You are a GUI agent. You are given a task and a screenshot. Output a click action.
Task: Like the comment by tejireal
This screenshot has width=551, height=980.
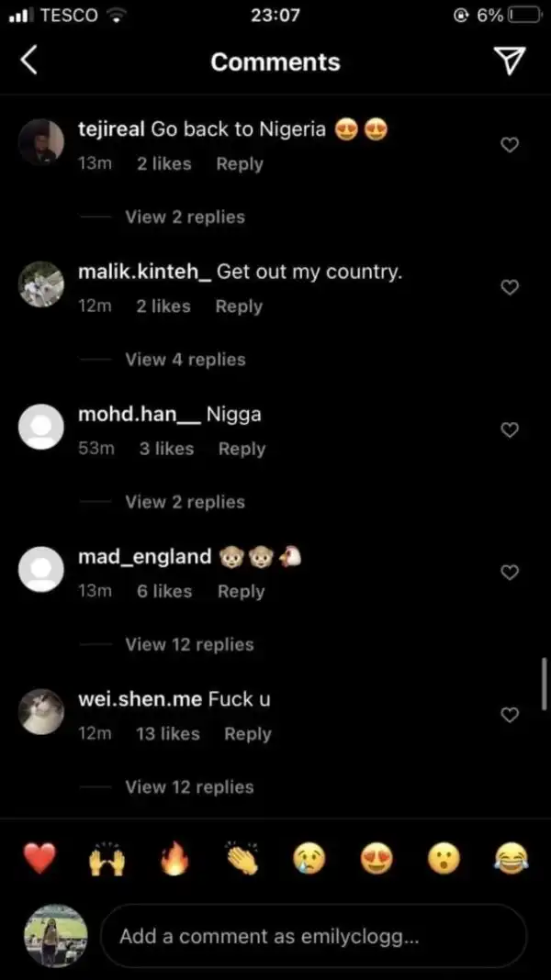pos(511,145)
